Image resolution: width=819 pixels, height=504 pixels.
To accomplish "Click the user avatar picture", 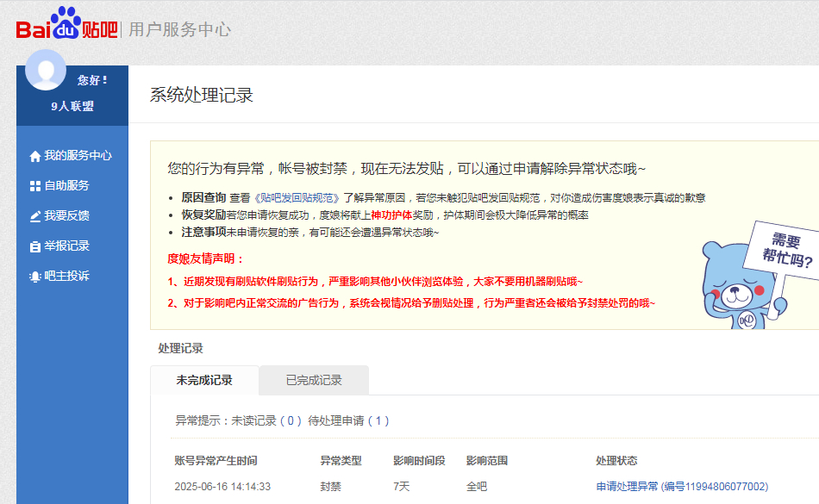I will coord(46,70).
